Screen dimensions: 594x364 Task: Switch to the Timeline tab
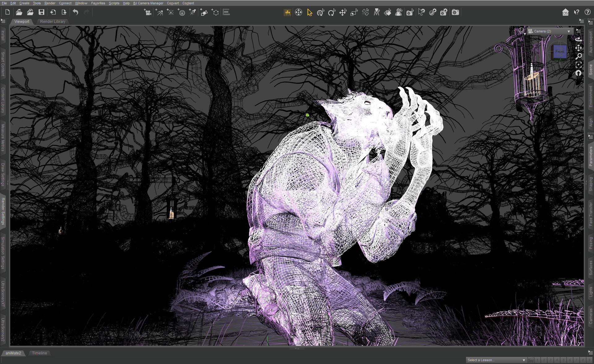[39, 353]
